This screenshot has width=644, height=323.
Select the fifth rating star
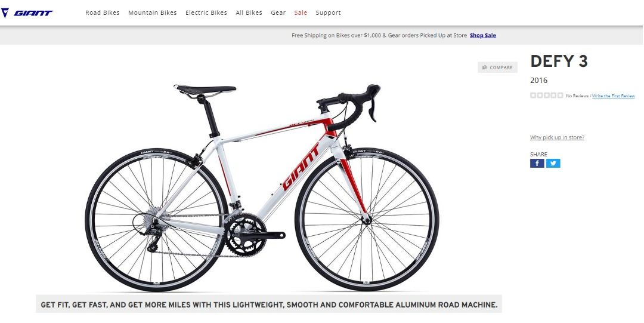coord(560,96)
